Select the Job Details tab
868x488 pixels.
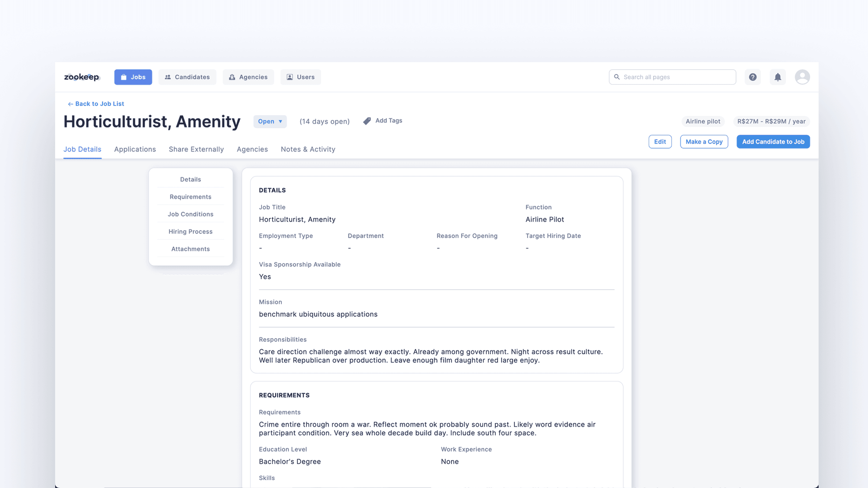(82, 149)
